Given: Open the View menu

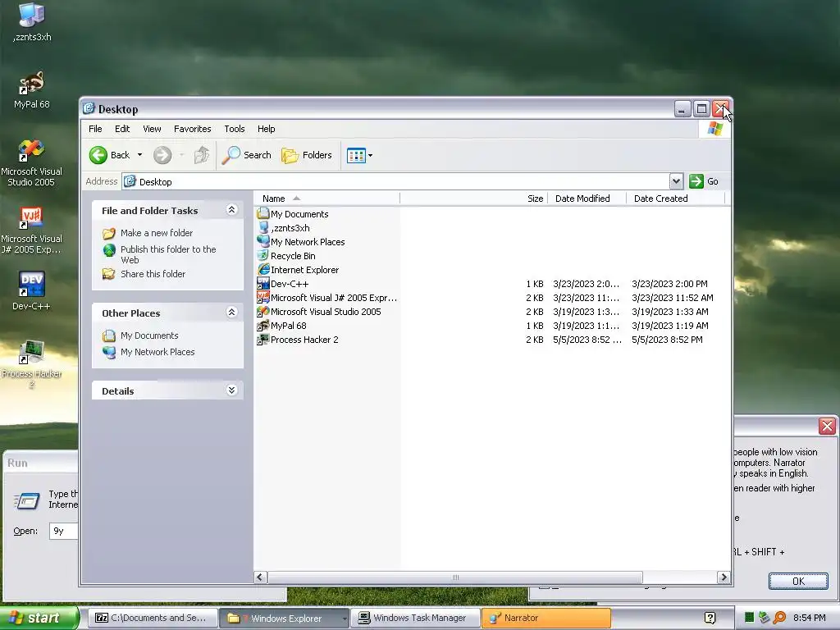Looking at the screenshot, I should tap(152, 129).
